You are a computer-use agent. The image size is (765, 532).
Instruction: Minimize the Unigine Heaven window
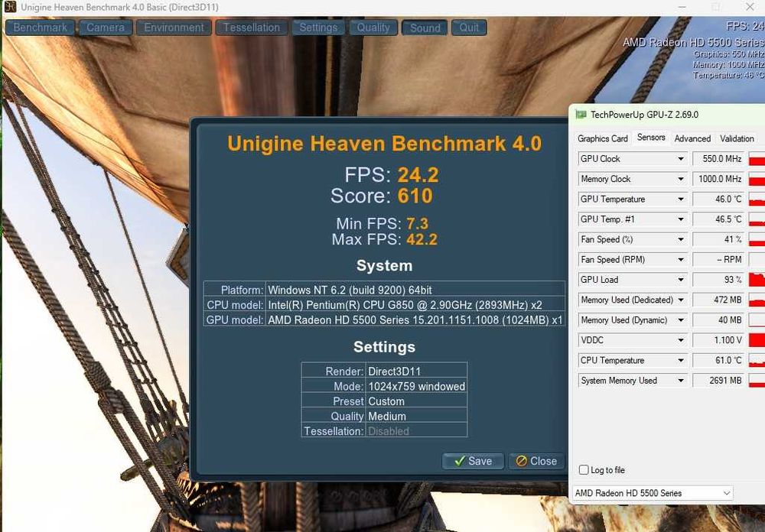point(682,7)
